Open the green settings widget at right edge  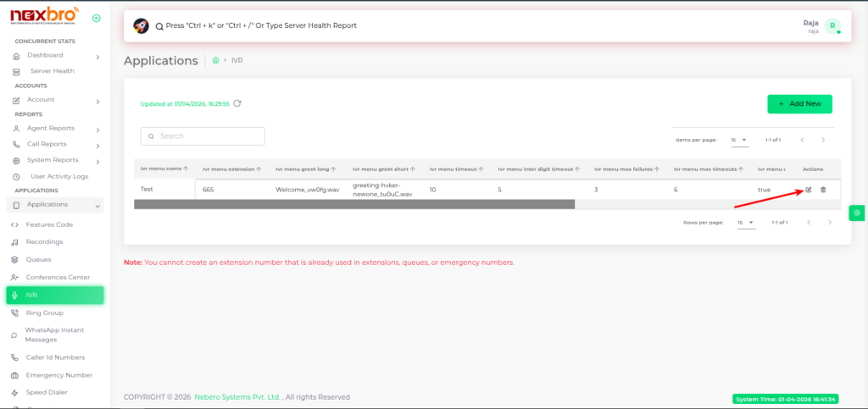click(x=857, y=213)
